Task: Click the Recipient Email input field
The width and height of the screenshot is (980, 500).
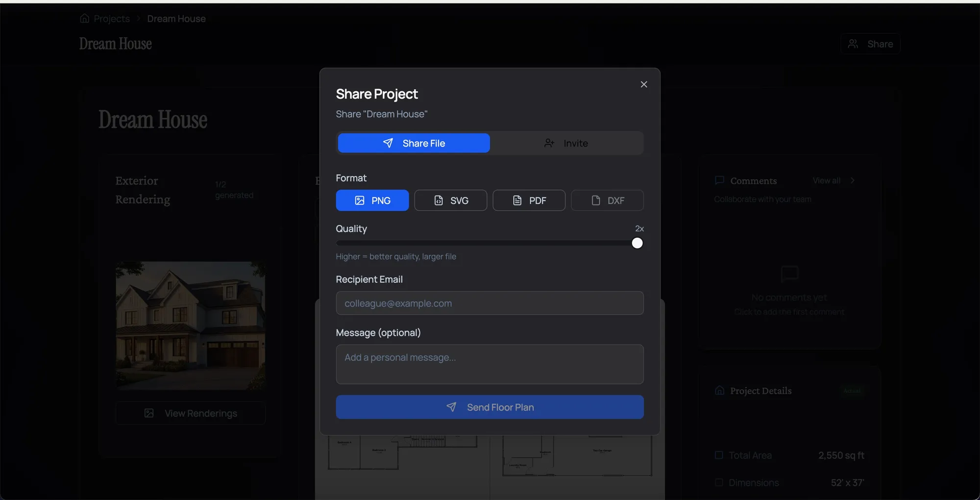Action: point(490,303)
